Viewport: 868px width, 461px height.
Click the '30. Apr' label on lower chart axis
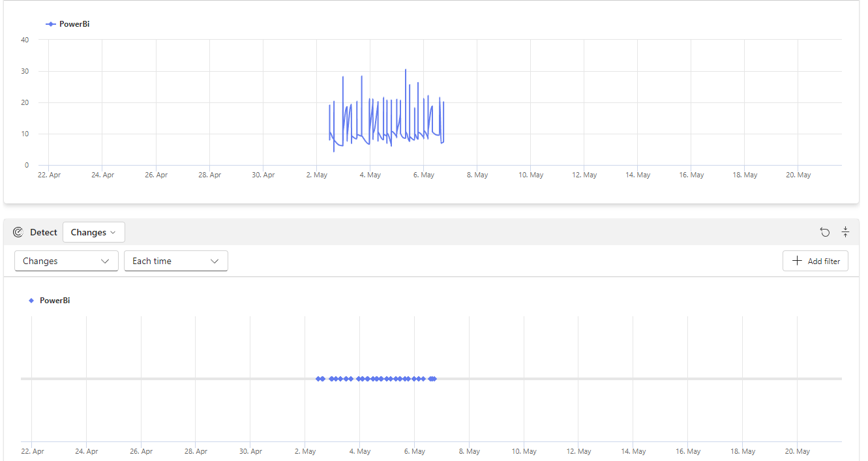click(250, 451)
